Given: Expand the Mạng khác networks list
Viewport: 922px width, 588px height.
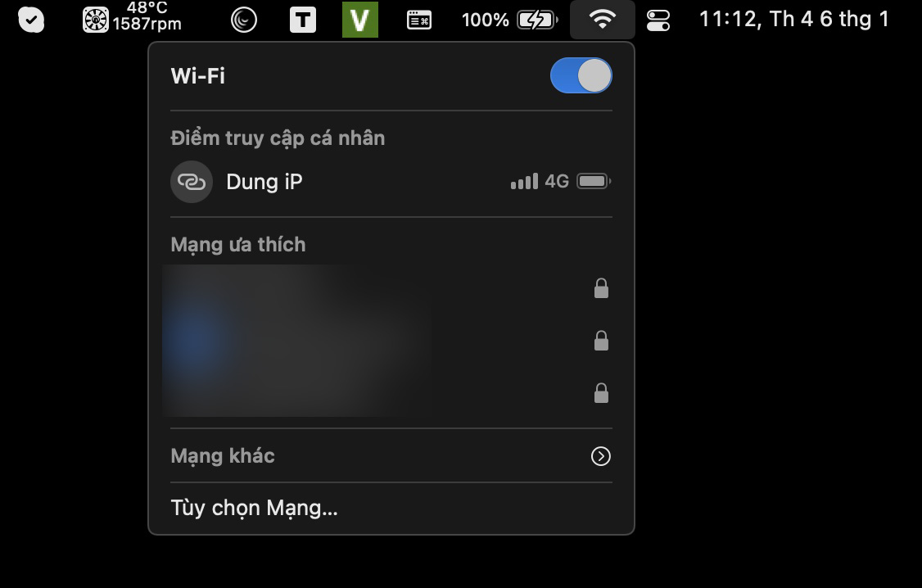Looking at the screenshot, I should point(391,455).
